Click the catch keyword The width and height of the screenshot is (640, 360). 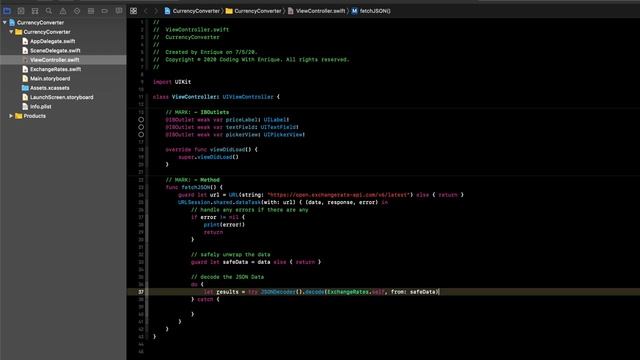click(205, 299)
